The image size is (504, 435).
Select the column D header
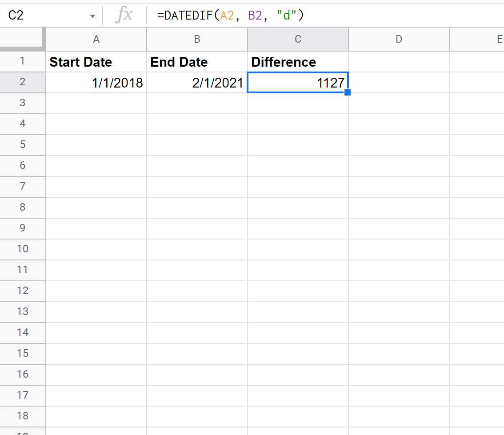click(x=399, y=39)
